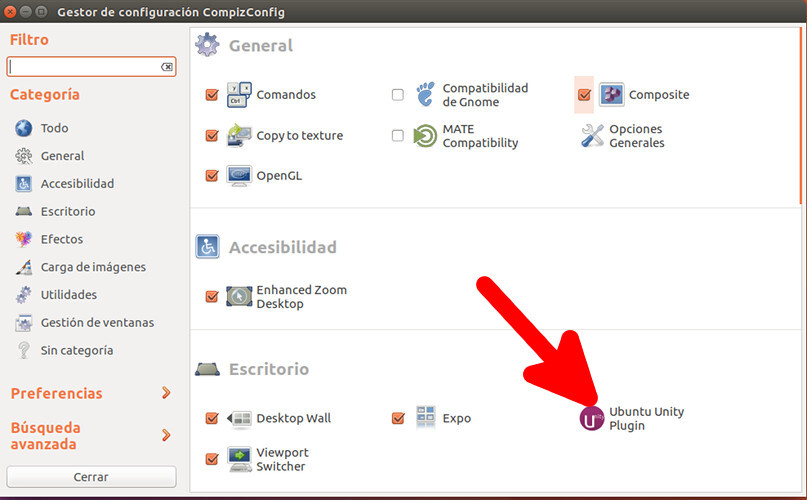Click the Comandos label
This screenshot has width=807, height=500.
[x=286, y=95]
